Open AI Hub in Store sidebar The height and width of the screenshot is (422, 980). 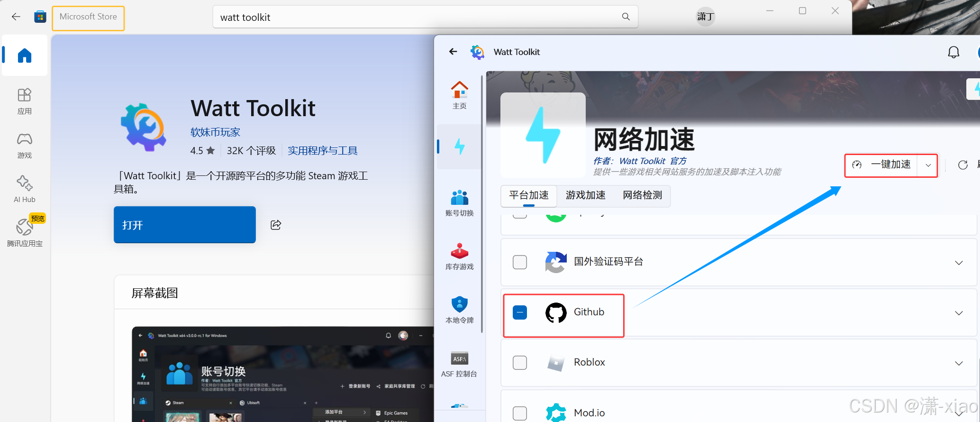25,189
